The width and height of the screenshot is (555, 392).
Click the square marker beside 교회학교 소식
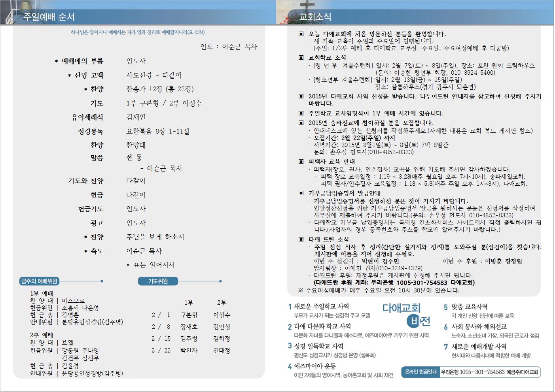(x=301, y=58)
